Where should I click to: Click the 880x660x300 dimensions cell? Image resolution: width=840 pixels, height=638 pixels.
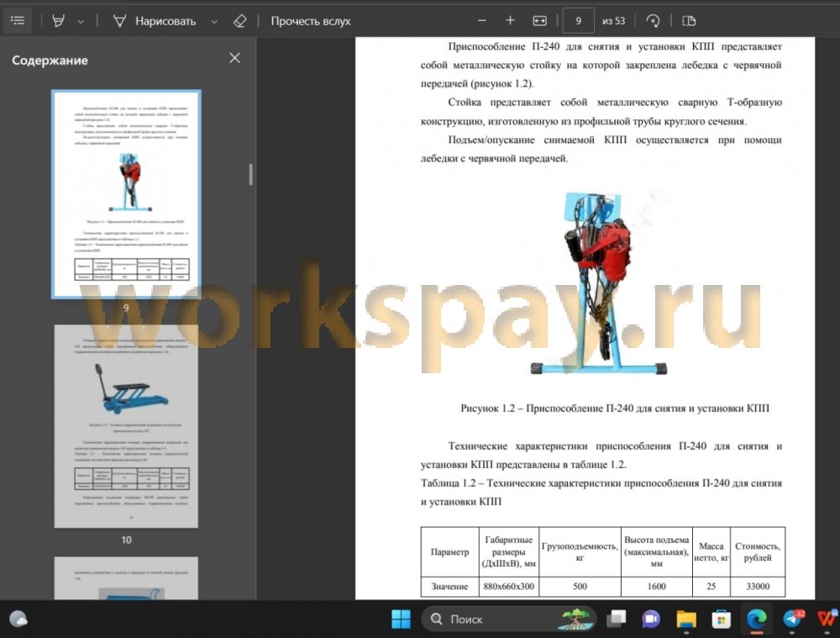(x=509, y=587)
